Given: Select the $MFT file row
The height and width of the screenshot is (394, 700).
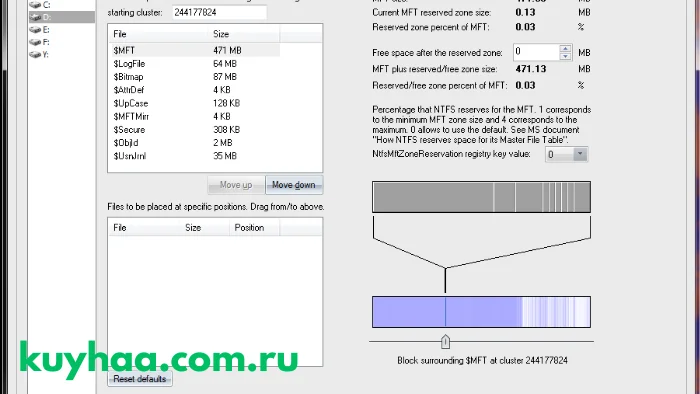Looking at the screenshot, I should pyautogui.click(x=194, y=50).
